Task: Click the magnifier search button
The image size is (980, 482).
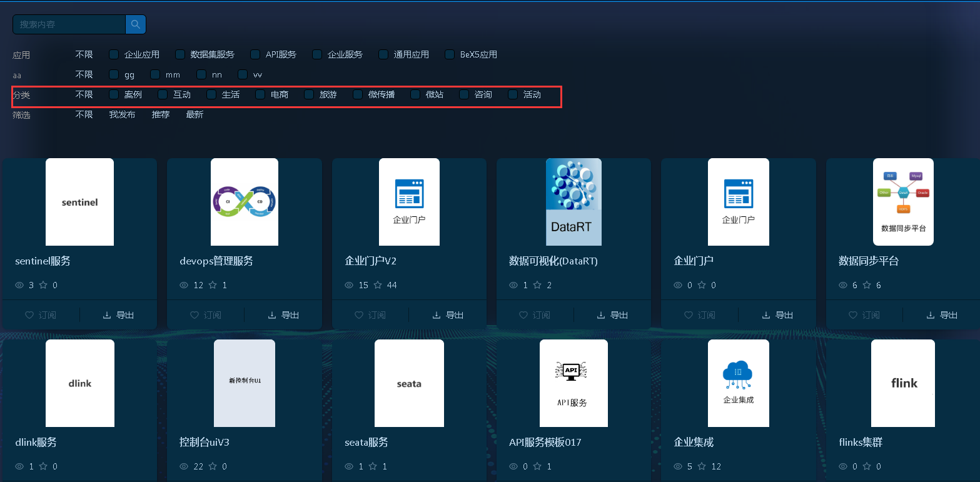Action: (136, 24)
